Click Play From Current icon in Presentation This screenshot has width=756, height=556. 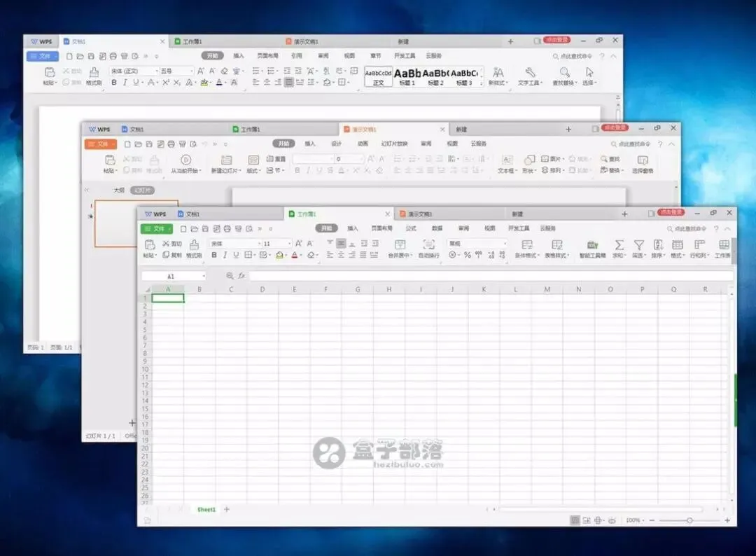tap(185, 160)
